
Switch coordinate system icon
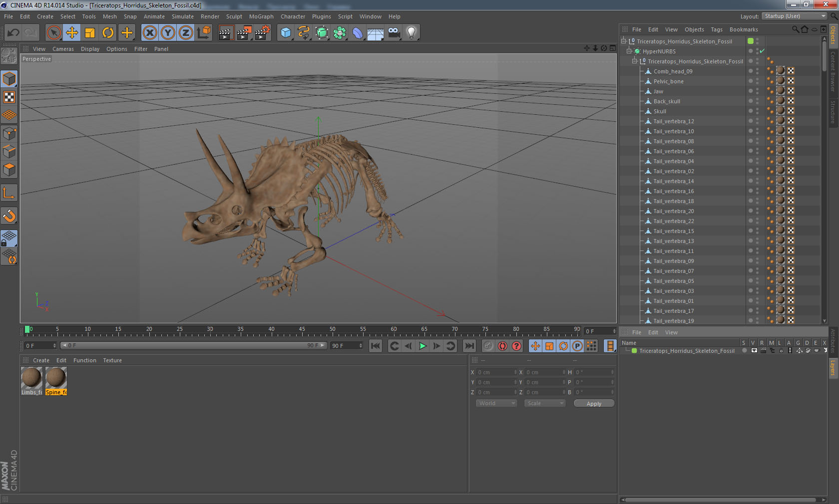point(204,33)
